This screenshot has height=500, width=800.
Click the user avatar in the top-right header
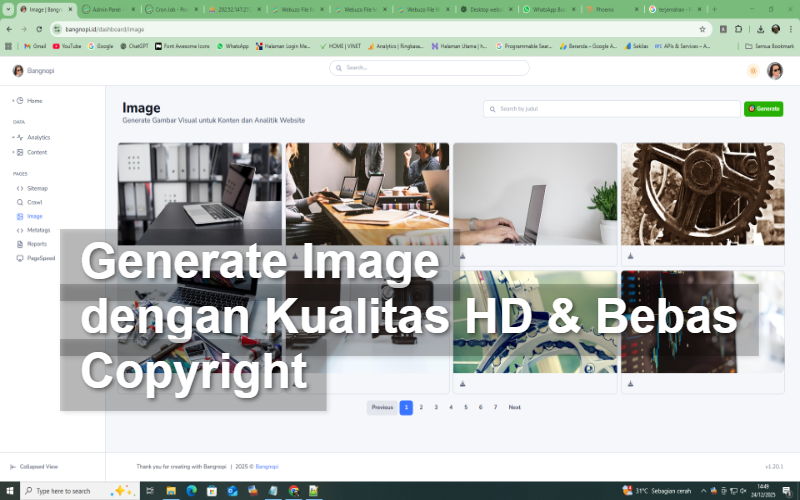click(x=775, y=71)
